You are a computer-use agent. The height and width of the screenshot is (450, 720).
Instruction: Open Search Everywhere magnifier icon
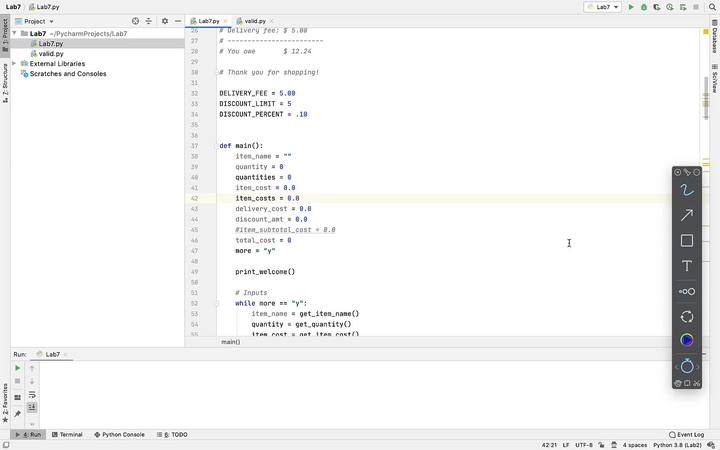711,7
